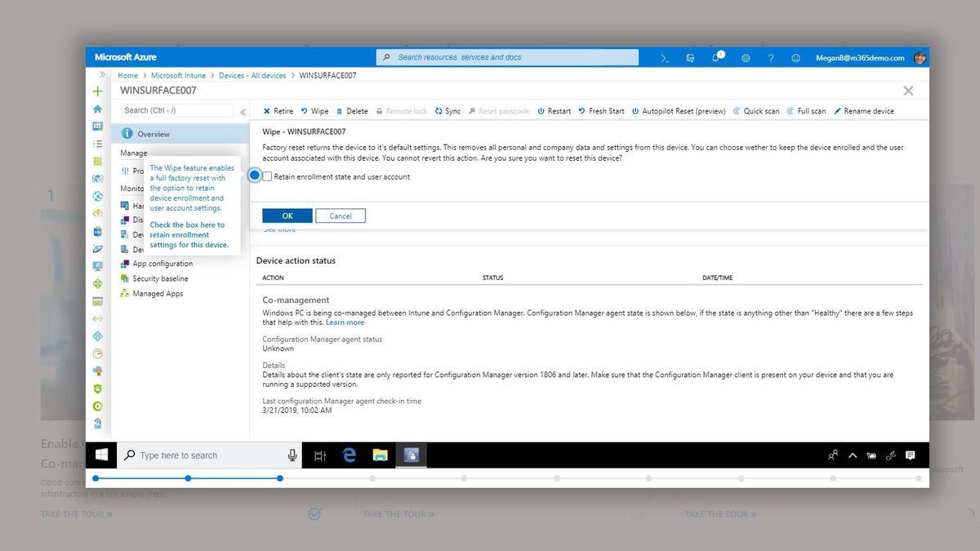Collapse the left search sidebar with double chevron

pyautogui.click(x=243, y=113)
